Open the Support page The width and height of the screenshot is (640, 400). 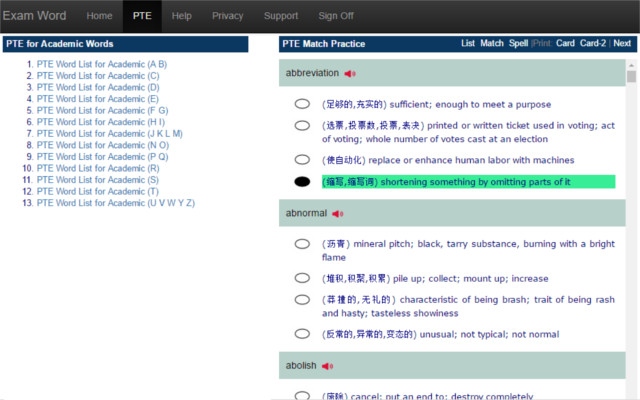click(x=281, y=16)
